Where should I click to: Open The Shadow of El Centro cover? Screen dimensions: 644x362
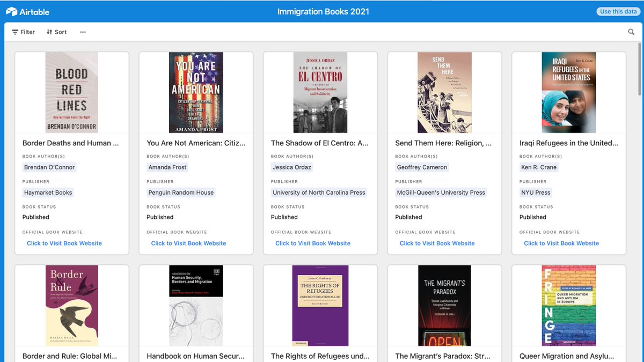(320, 92)
